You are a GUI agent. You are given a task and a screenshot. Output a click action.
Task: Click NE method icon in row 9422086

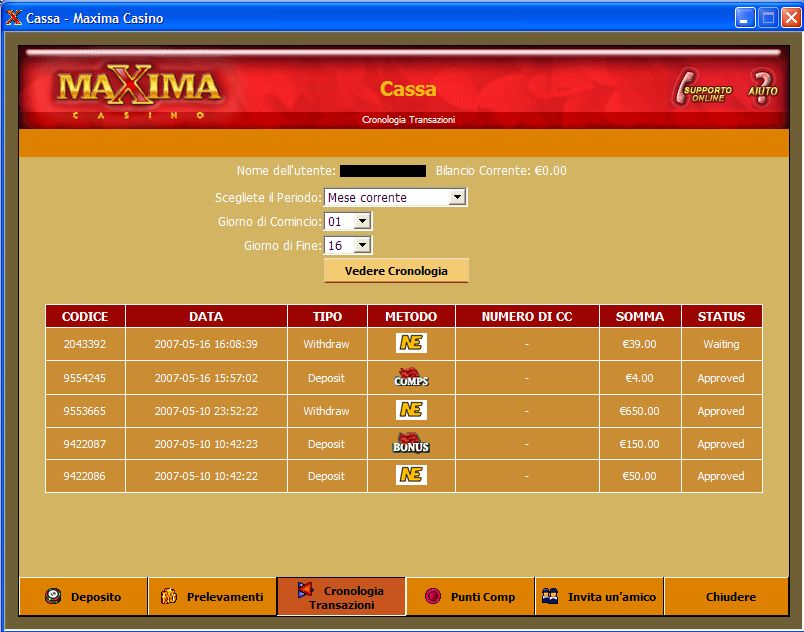411,475
